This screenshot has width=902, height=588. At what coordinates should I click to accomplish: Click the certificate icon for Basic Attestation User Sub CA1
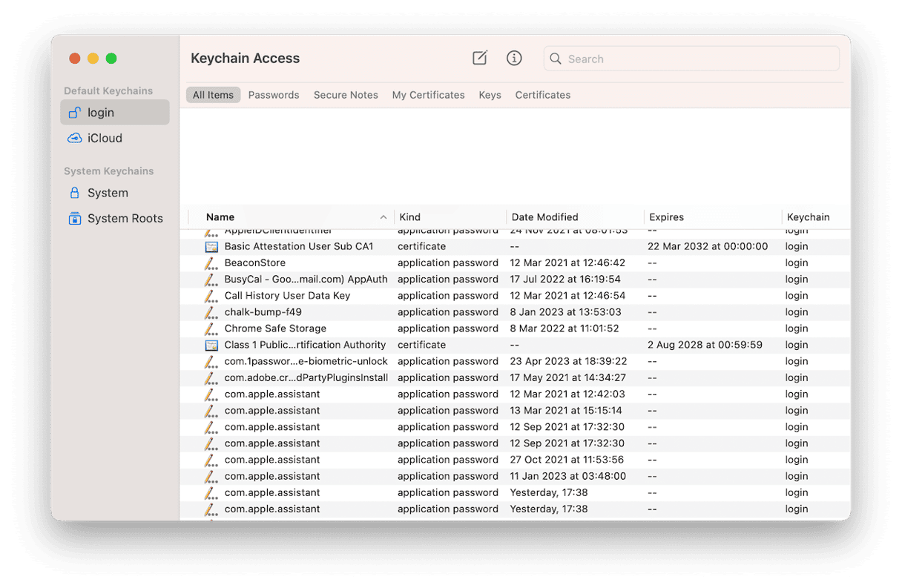point(211,247)
